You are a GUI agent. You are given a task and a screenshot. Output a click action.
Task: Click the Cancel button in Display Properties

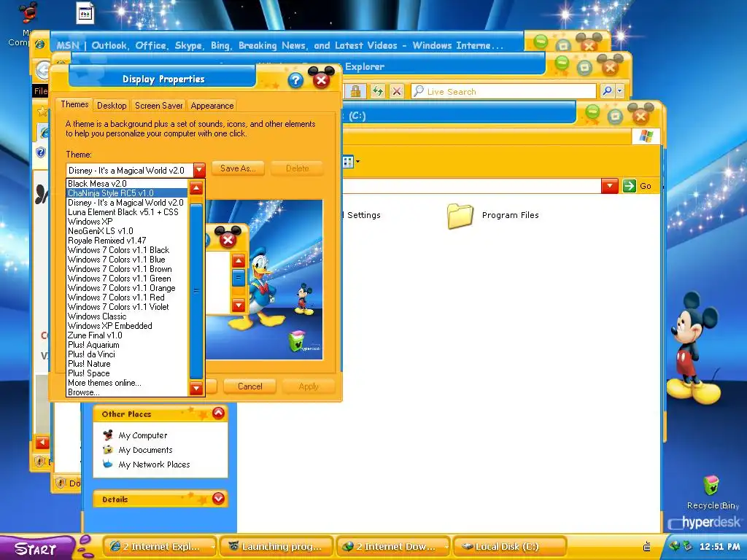[x=249, y=386]
